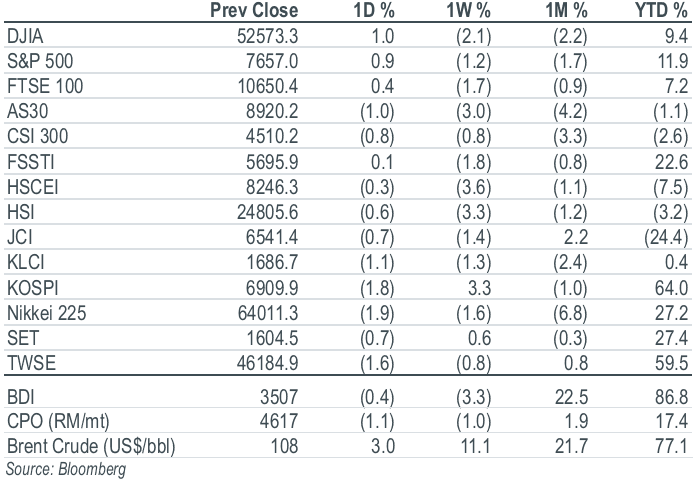This screenshot has width=696, height=481.
Task: Select JCI YTD value (24.4)
Action: click(x=666, y=237)
